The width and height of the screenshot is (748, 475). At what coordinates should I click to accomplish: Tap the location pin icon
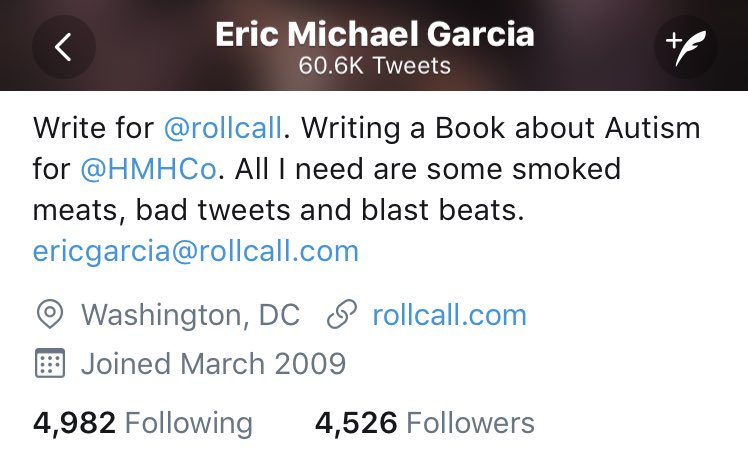50,314
